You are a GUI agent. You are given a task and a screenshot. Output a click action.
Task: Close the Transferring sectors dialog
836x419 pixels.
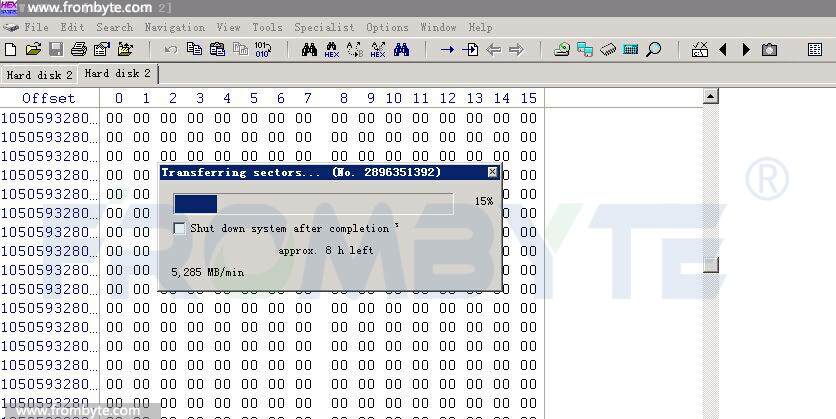tap(492, 172)
